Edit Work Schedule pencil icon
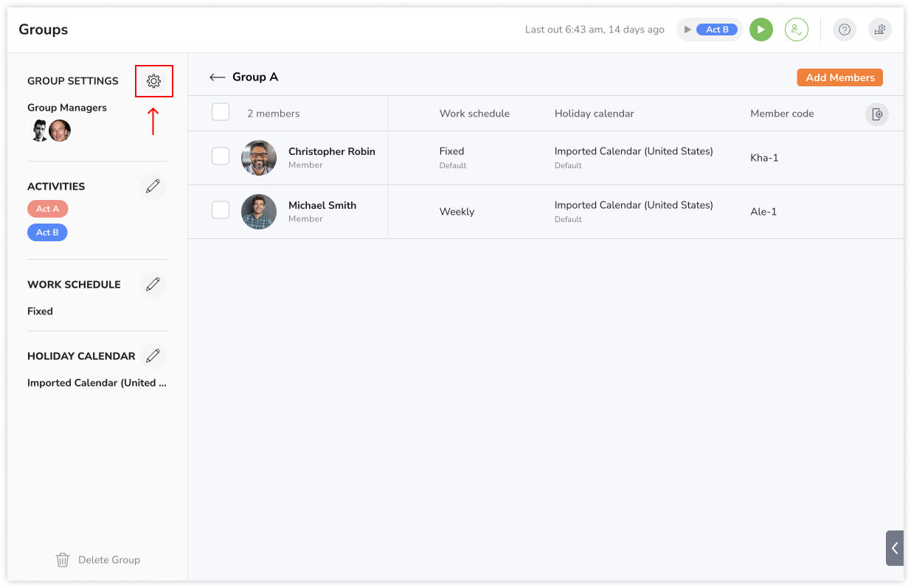 [x=153, y=285]
